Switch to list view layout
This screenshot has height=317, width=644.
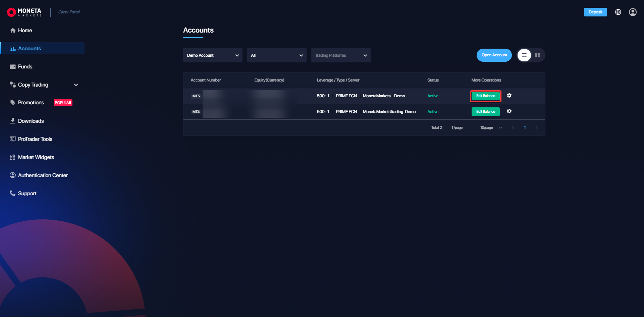(x=524, y=55)
